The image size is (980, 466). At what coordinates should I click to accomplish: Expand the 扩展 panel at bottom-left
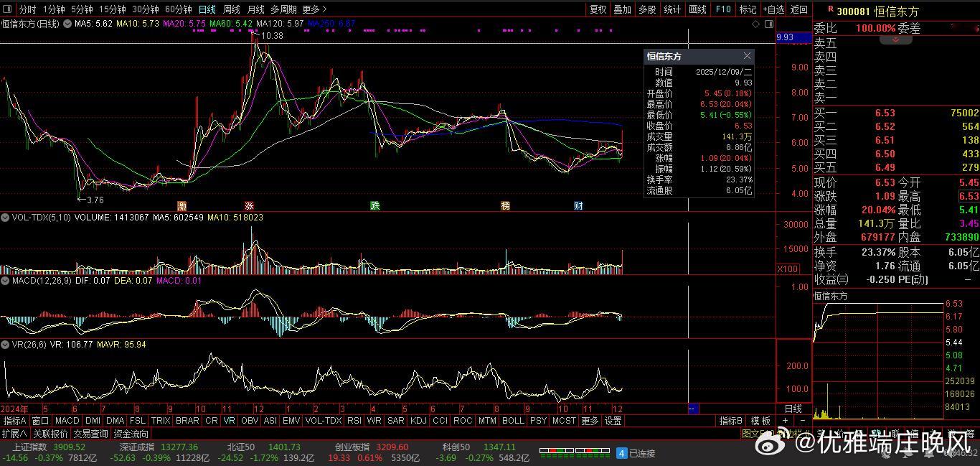(14, 434)
